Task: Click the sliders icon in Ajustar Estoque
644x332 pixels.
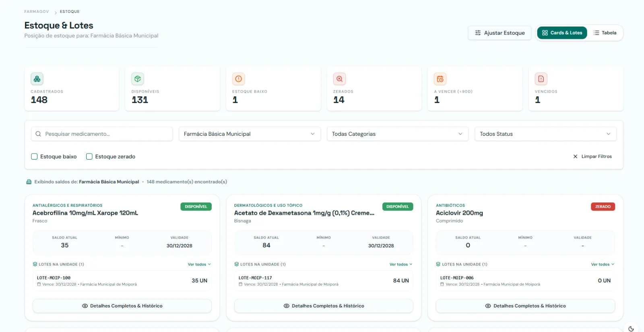Action: pos(478,33)
